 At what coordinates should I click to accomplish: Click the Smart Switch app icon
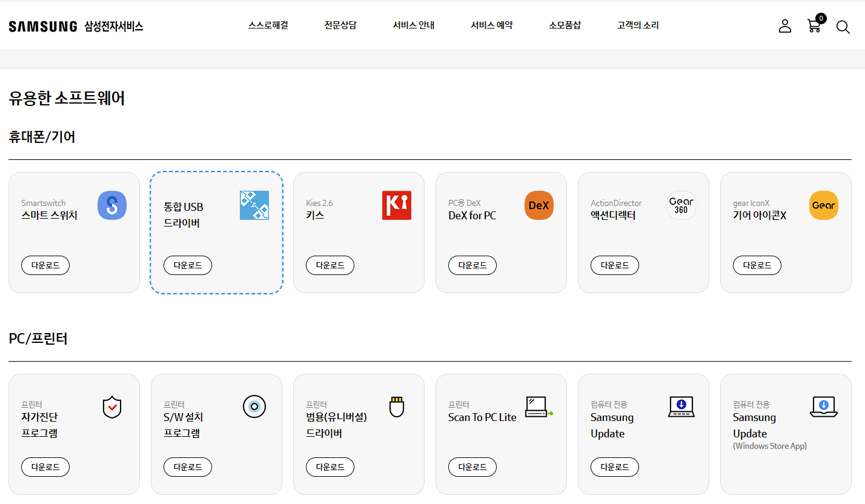[112, 205]
